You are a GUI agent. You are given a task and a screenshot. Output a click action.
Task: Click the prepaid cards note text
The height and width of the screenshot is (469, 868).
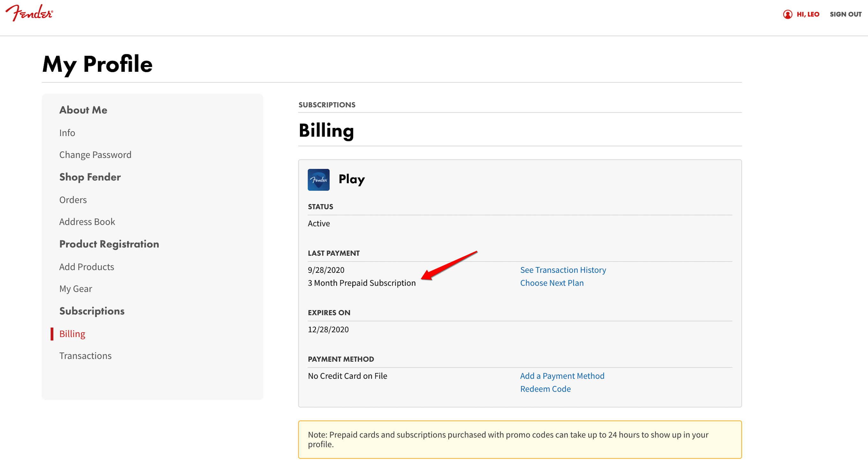coord(508,439)
